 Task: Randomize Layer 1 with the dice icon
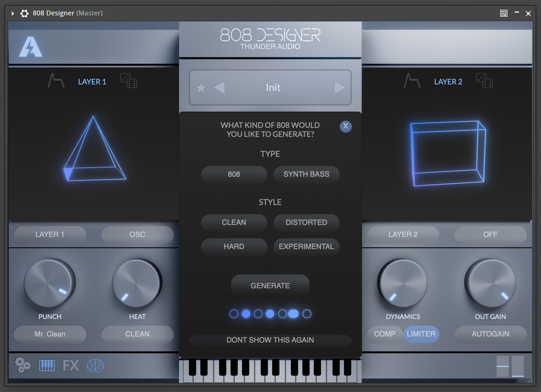click(x=128, y=81)
